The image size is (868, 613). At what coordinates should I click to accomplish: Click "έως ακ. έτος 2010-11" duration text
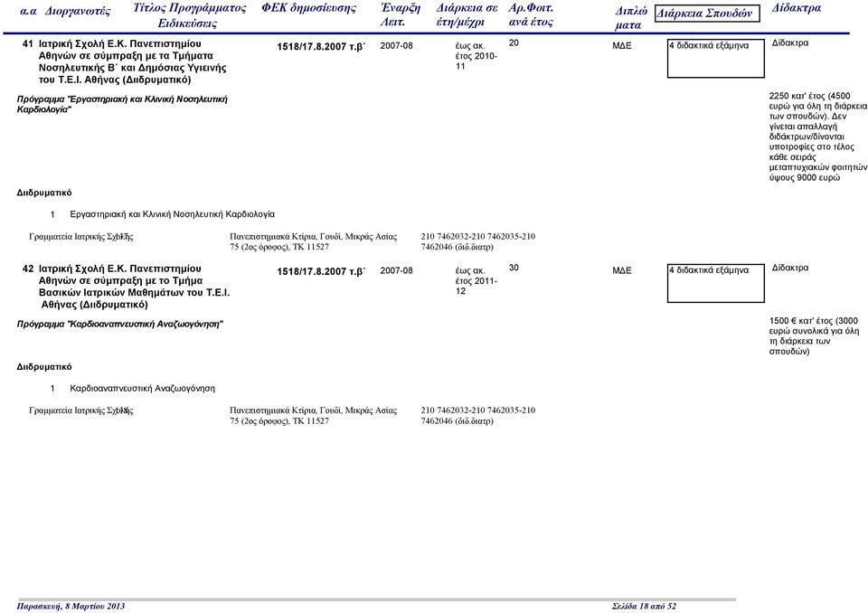pos(476,56)
